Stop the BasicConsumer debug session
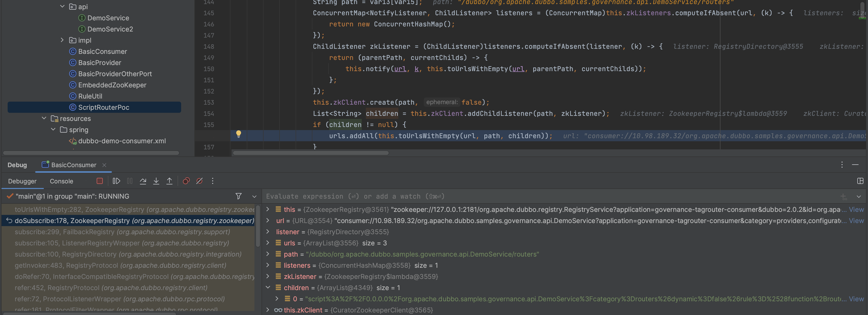Screen dimensions: 868x315 99,181
